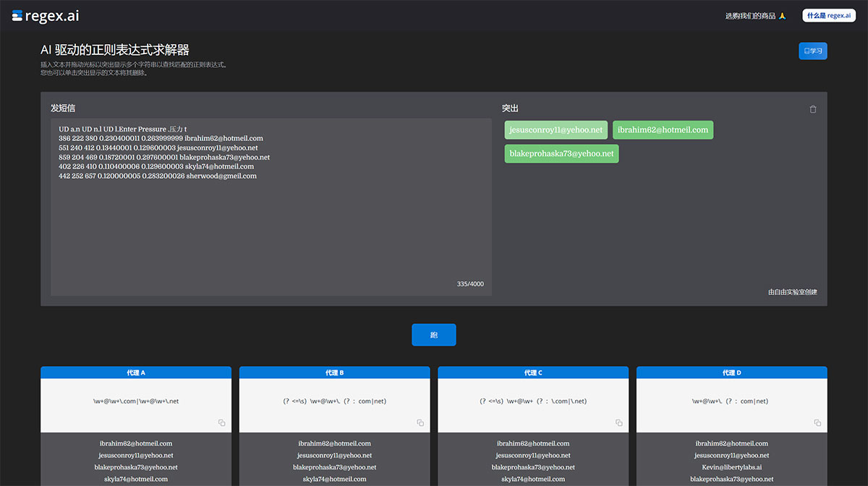Select the 代理 D header tab

pos(731,372)
